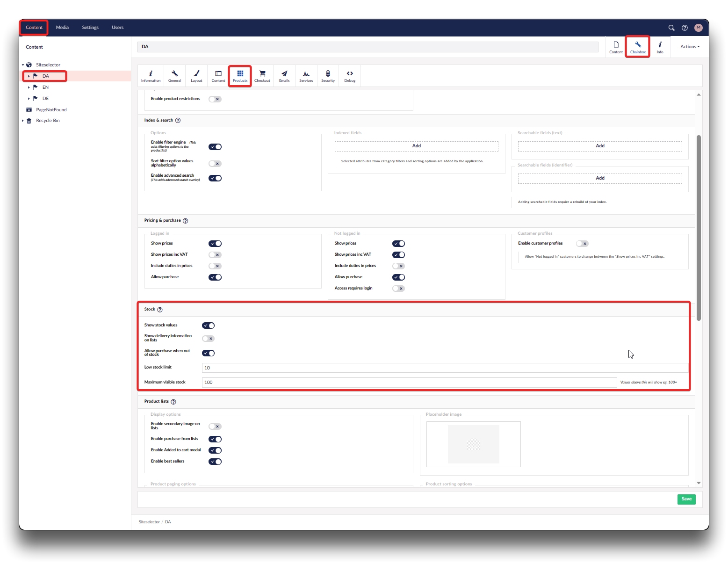Click the Siteselector breadcrumb link
The width and height of the screenshot is (728, 564).
coord(149,522)
